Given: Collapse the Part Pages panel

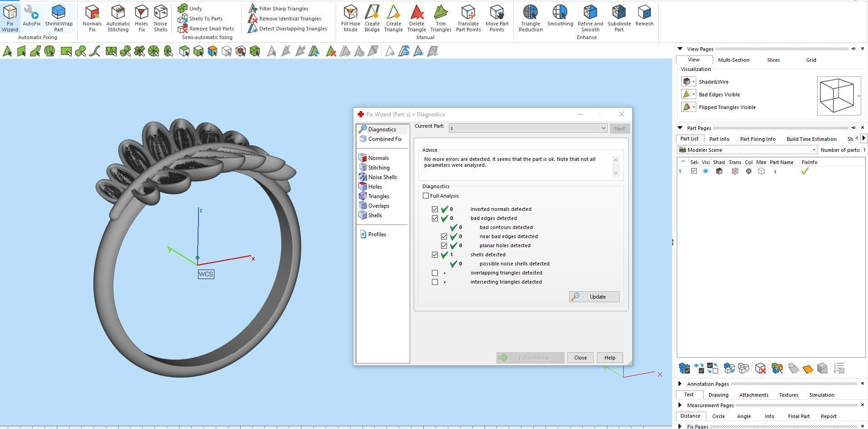Looking at the screenshot, I should tap(680, 128).
